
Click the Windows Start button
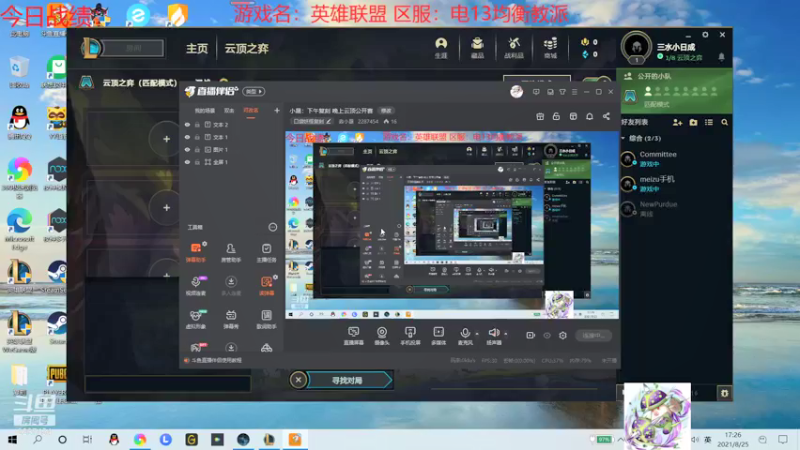point(12,439)
